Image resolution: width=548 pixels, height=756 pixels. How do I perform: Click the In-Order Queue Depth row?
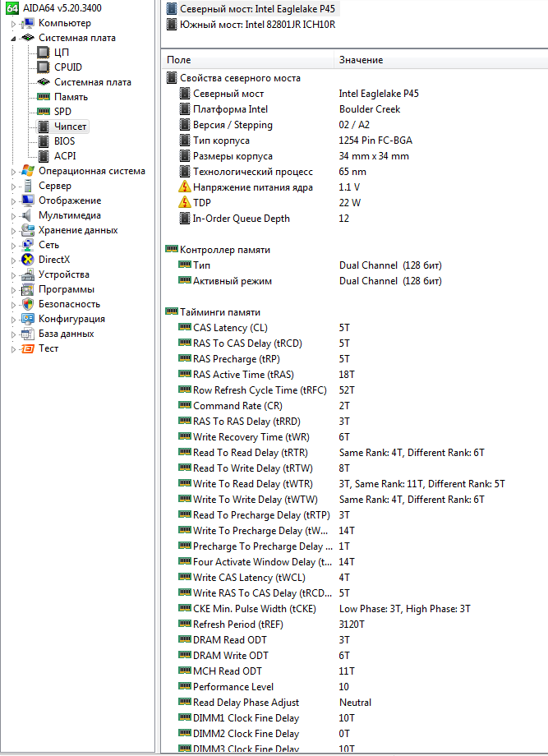point(355,219)
